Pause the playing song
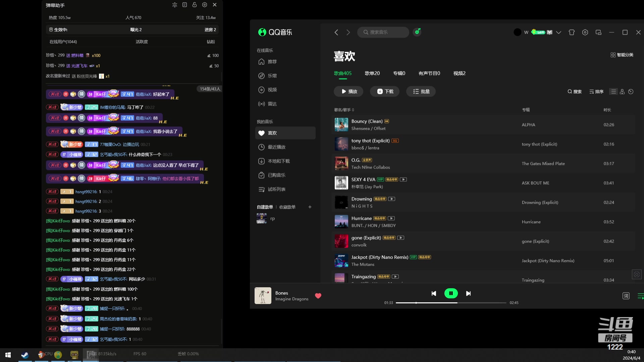644x362 pixels. (x=451, y=294)
